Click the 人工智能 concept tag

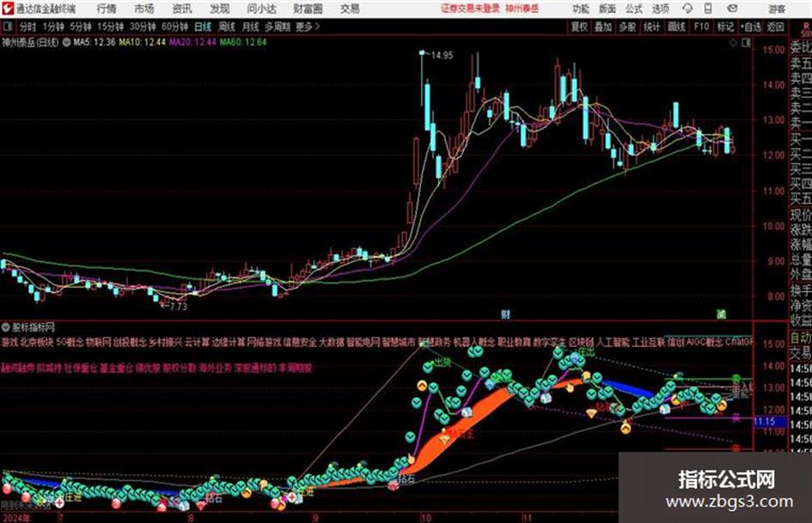pos(614,343)
